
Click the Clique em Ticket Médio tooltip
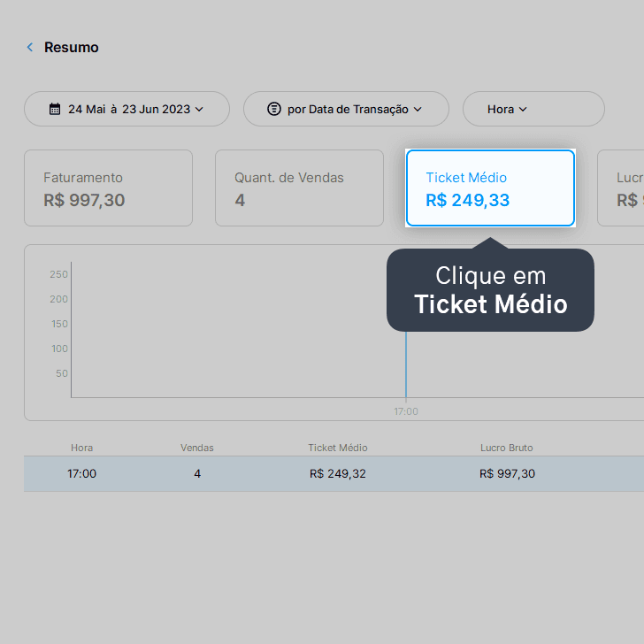490,290
